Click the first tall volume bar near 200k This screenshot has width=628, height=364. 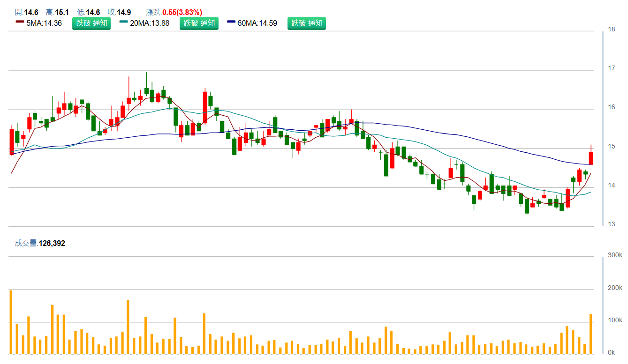(11, 322)
